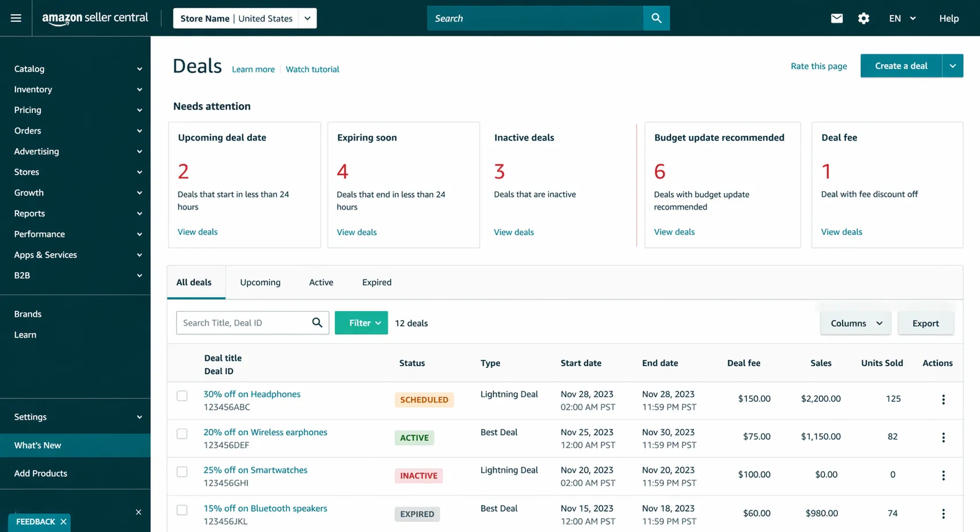Click the Search Title, Deal ID field
This screenshot has width=980, height=532.
[243, 323]
